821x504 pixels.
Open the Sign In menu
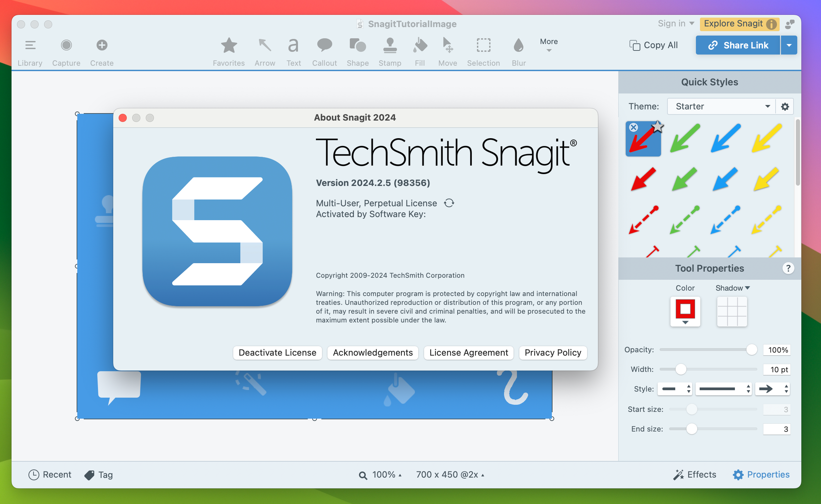click(675, 23)
